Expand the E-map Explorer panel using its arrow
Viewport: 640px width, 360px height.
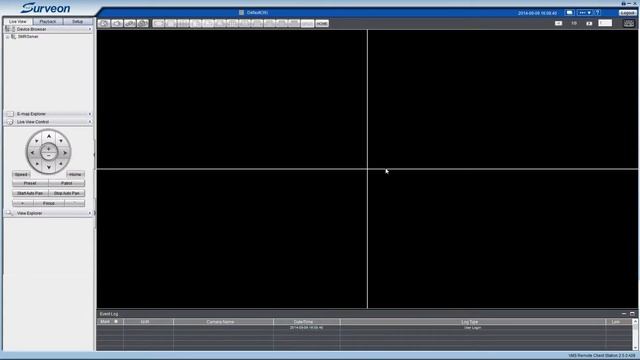[90, 114]
